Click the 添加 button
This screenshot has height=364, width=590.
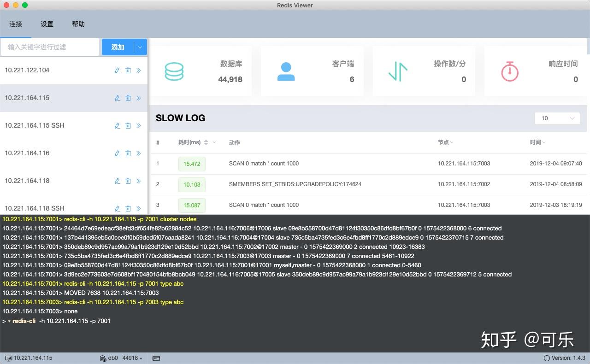click(x=118, y=47)
